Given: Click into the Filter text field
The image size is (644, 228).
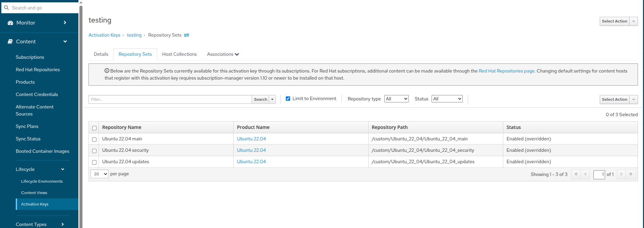Looking at the screenshot, I should tap(170, 99).
